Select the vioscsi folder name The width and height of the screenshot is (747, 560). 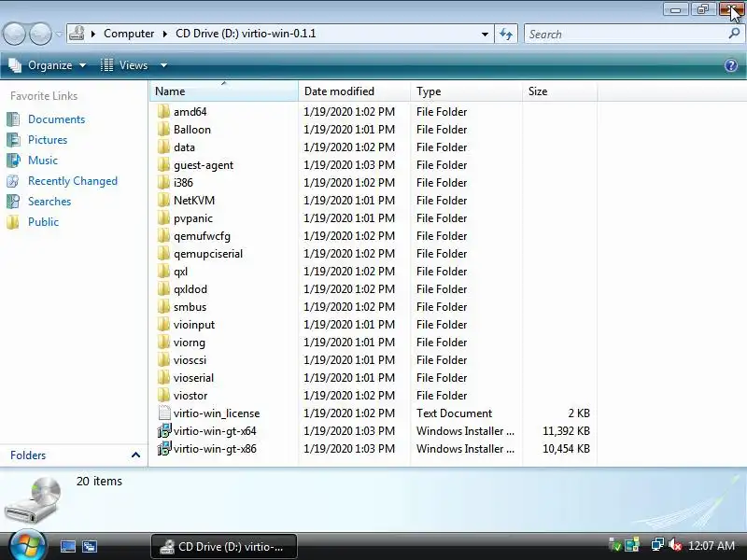[x=190, y=360]
